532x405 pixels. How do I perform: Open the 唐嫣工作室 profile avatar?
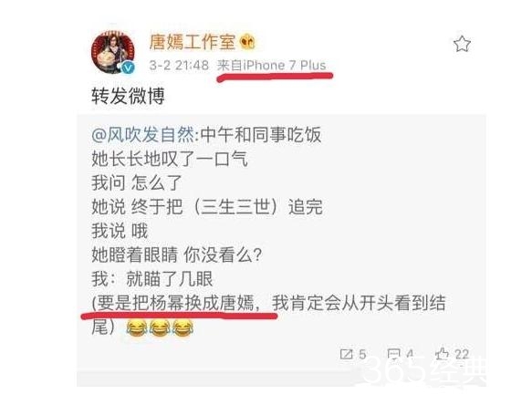[x=112, y=52]
